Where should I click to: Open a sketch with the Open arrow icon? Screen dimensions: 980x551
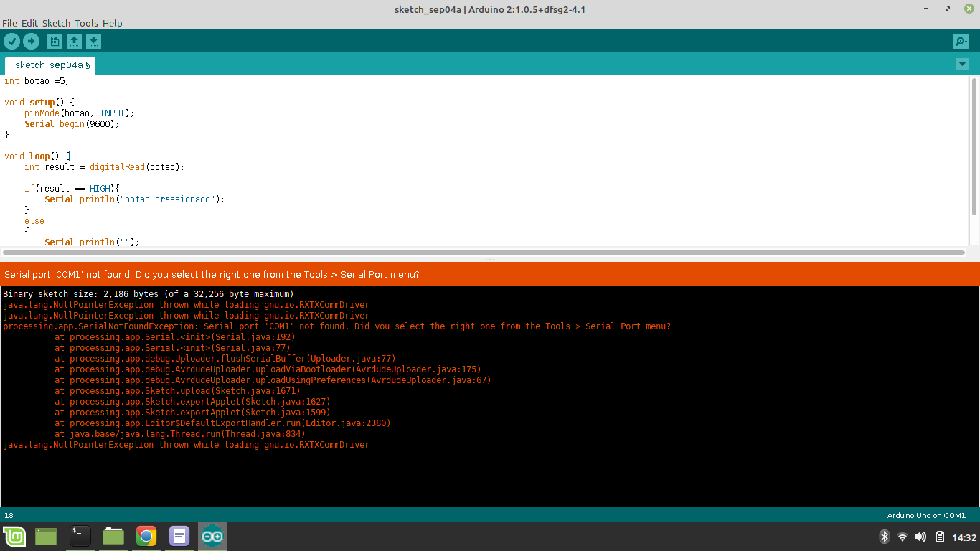[74, 41]
